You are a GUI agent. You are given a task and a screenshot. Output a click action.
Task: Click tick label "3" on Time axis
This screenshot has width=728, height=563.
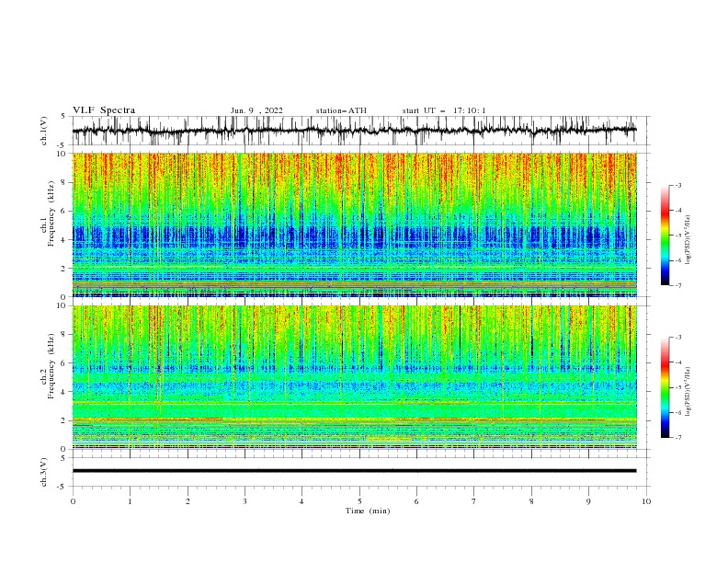point(245,501)
